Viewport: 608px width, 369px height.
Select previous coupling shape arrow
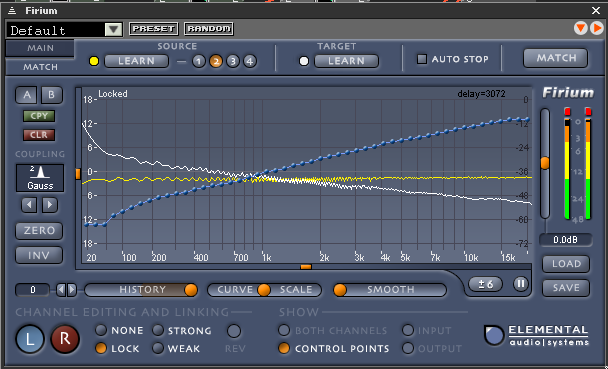pos(29,205)
